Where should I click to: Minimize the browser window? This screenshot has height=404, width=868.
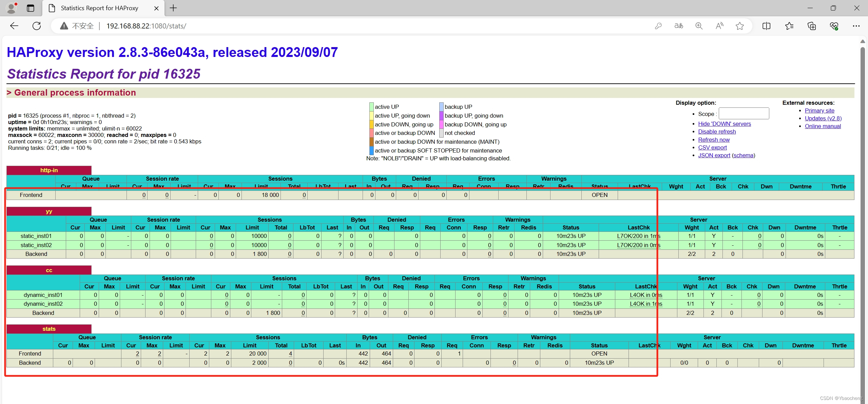810,8
